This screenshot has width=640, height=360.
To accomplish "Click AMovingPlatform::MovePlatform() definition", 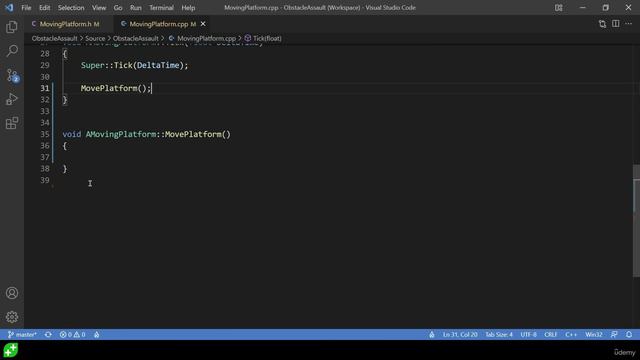I will pyautogui.click(x=158, y=134).
